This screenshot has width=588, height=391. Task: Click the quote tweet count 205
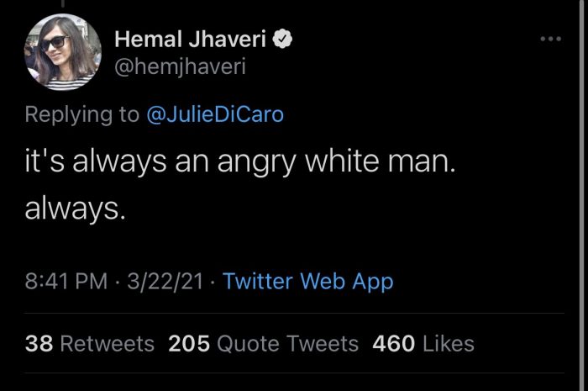click(189, 343)
